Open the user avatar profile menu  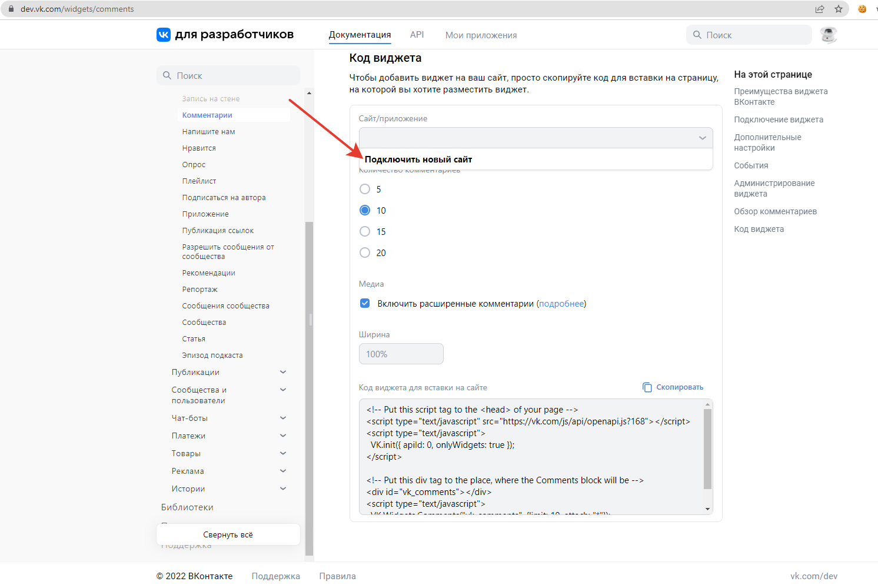click(829, 35)
